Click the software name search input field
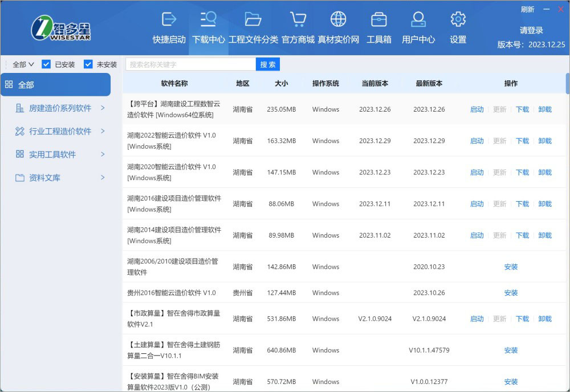The height and width of the screenshot is (392, 570). 188,64
